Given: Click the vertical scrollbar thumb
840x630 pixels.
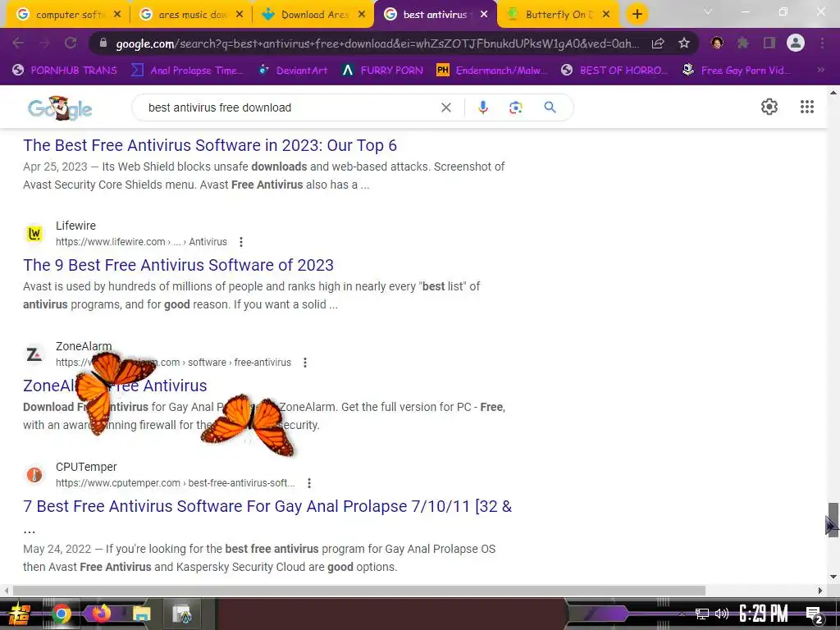Looking at the screenshot, I should [x=833, y=518].
